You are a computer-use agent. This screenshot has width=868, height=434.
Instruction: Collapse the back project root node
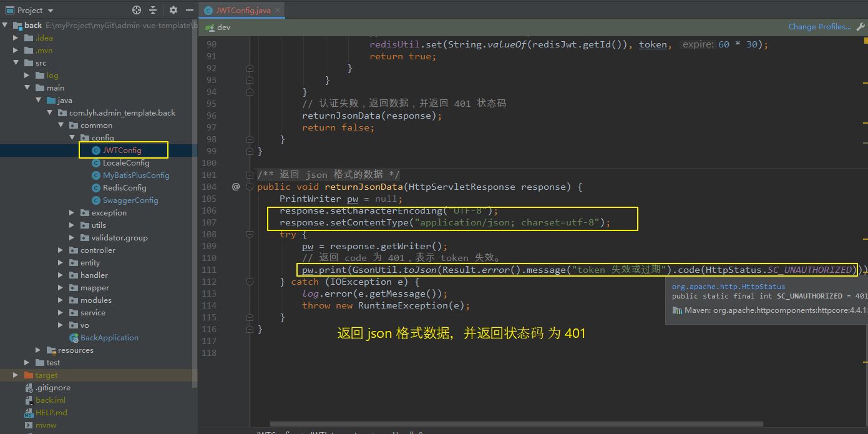click(x=5, y=26)
